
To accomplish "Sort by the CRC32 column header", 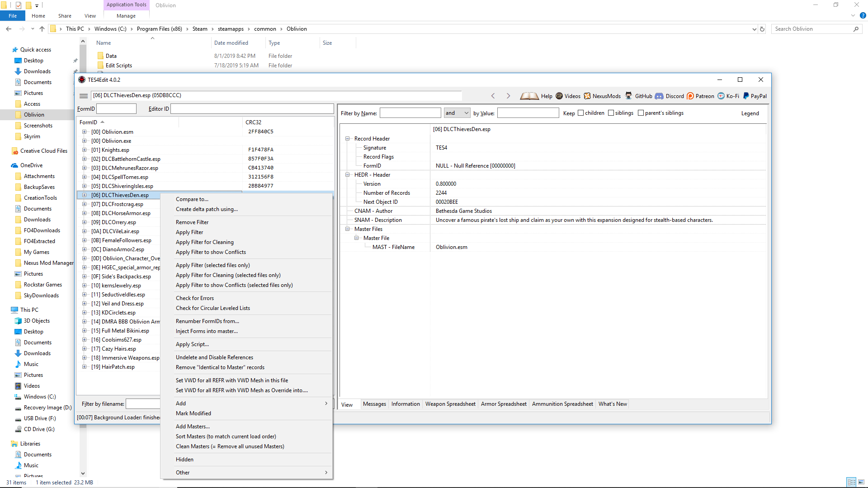I will pyautogui.click(x=288, y=122).
